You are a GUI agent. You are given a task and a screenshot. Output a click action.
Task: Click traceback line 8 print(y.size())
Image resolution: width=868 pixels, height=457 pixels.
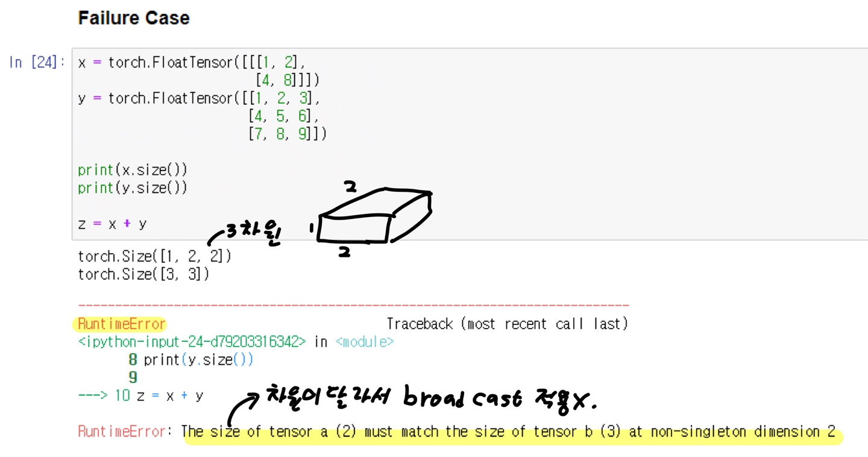(x=191, y=360)
